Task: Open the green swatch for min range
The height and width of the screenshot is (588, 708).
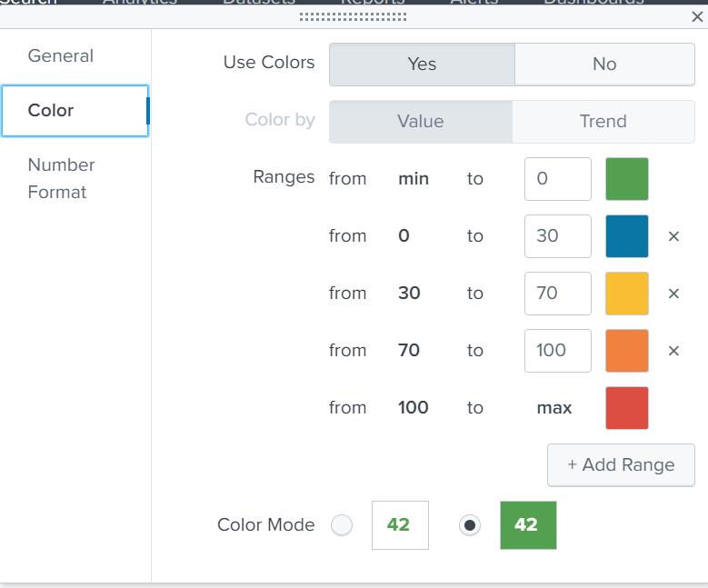Action: [x=627, y=179]
